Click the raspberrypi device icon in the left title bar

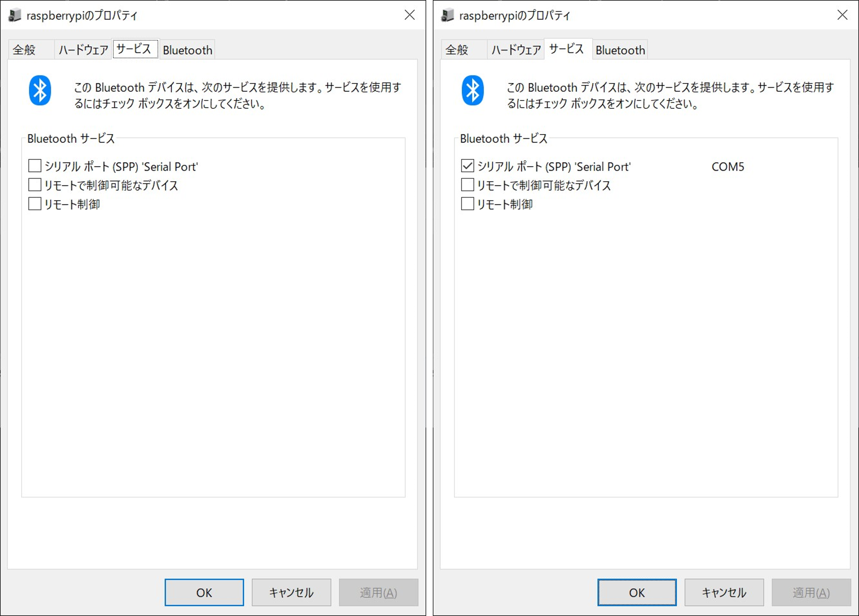15,15
